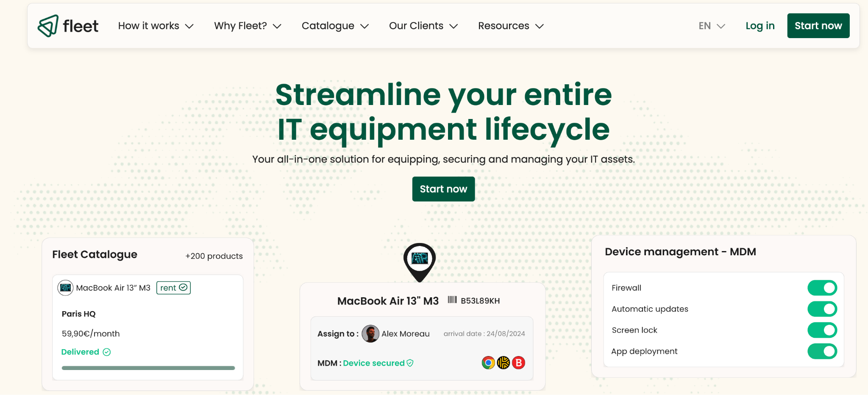Click the checkmark icon inside the rent badge
The image size is (868, 395).
pos(183,287)
